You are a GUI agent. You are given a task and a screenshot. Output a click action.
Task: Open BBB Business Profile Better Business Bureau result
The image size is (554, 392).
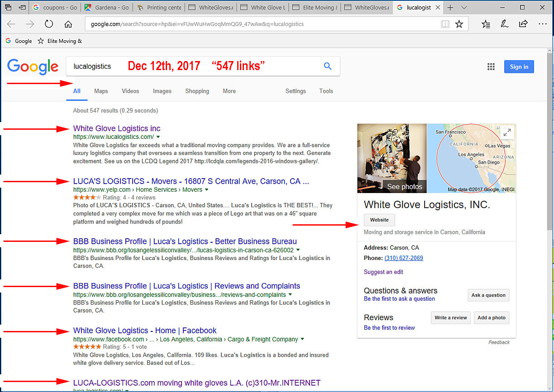coord(185,241)
